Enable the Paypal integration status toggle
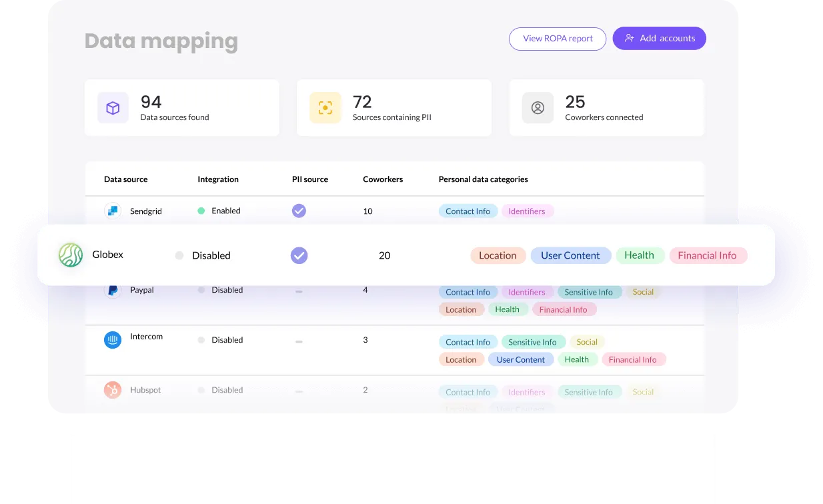The image size is (823, 504). point(199,289)
